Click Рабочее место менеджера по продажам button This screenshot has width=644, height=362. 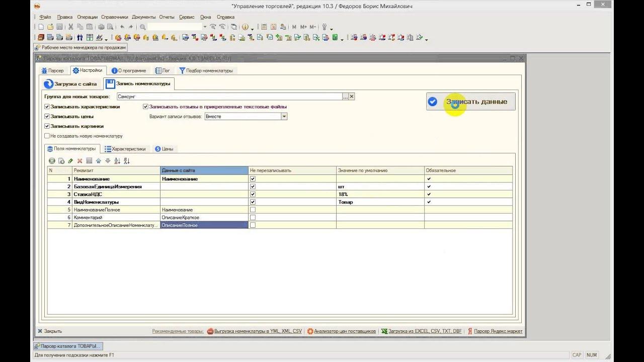pyautogui.click(x=80, y=47)
